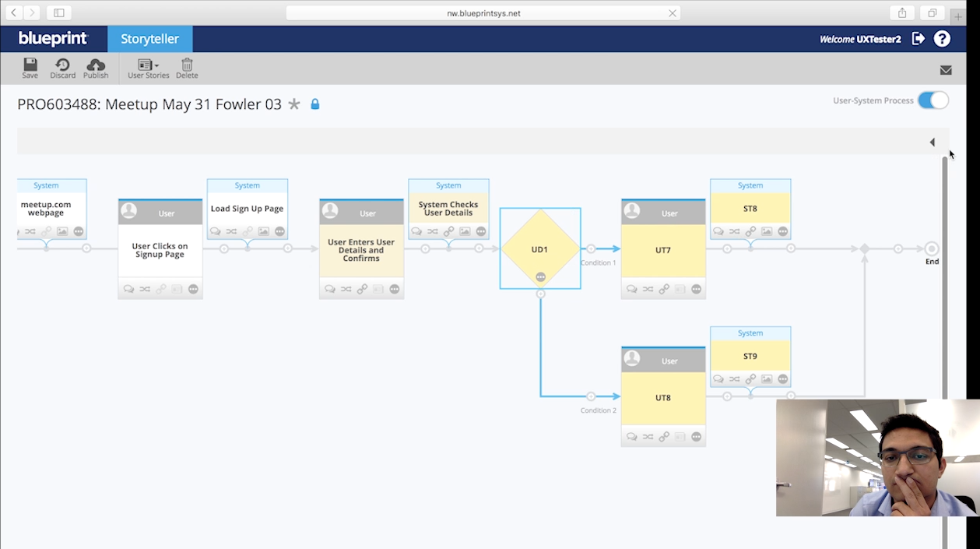Click the Condition 1 label

pyautogui.click(x=598, y=262)
